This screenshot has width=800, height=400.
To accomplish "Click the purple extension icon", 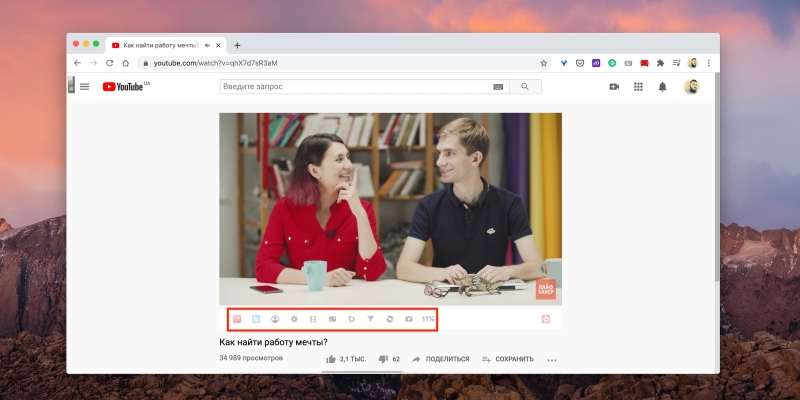I will pyautogui.click(x=596, y=63).
